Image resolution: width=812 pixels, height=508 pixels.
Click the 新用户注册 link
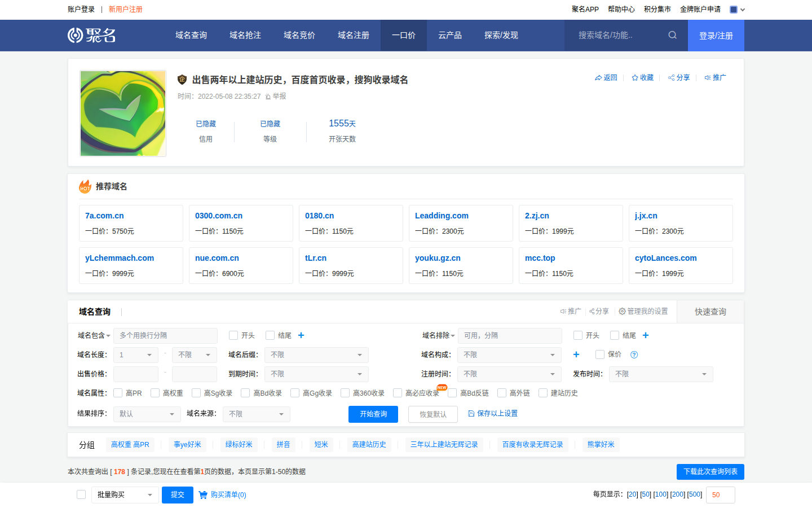pyautogui.click(x=125, y=10)
